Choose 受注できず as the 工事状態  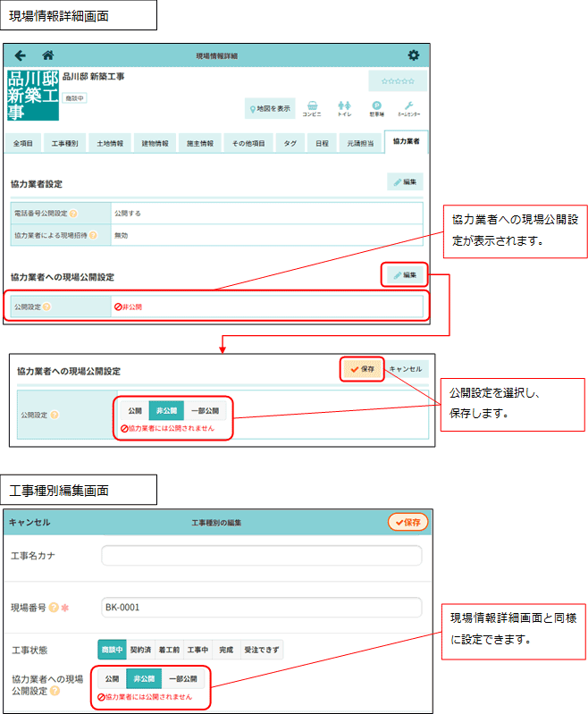(262, 650)
